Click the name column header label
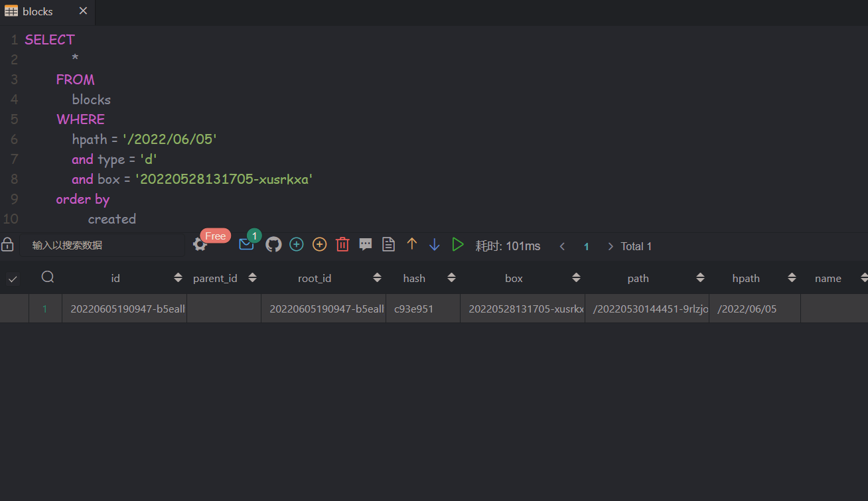The width and height of the screenshot is (868, 501). click(x=828, y=279)
